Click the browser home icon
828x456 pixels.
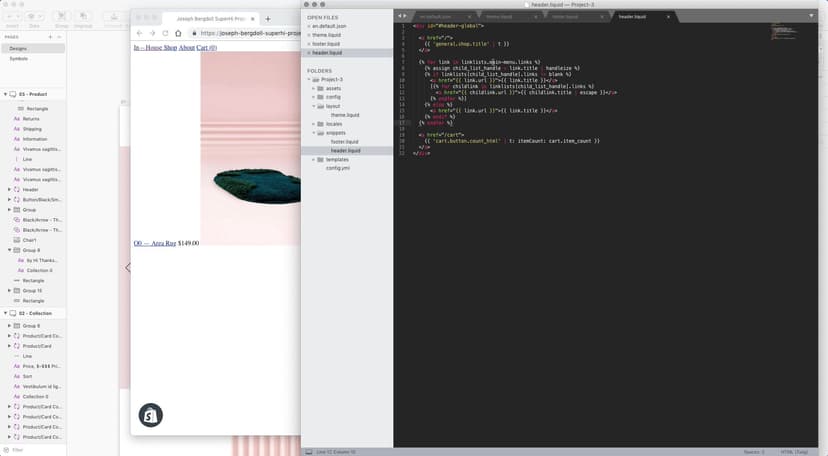coord(179,33)
